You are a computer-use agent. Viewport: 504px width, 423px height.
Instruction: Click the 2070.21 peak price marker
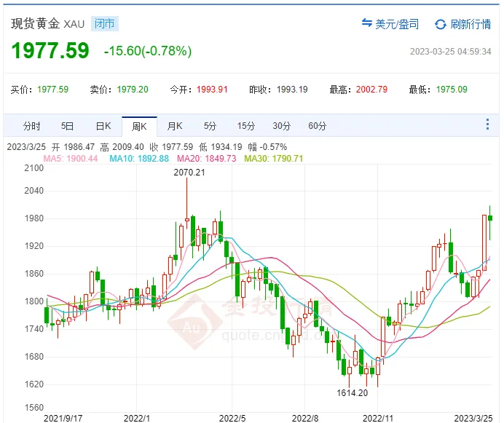pos(189,173)
